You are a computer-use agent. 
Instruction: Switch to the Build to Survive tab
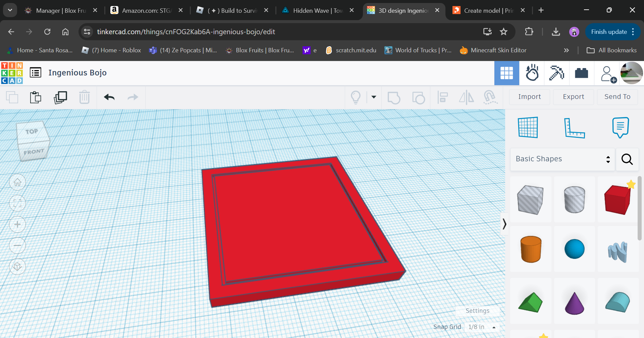tap(232, 11)
